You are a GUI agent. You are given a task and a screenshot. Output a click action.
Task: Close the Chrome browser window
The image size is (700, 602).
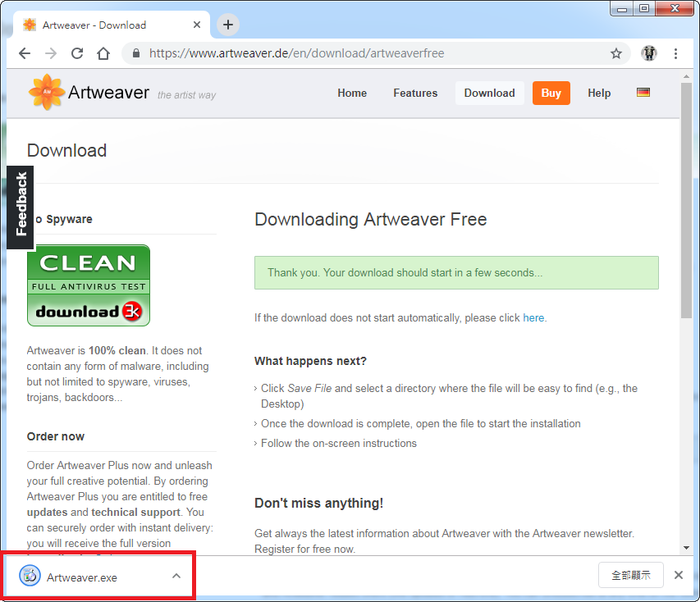(675, 8)
